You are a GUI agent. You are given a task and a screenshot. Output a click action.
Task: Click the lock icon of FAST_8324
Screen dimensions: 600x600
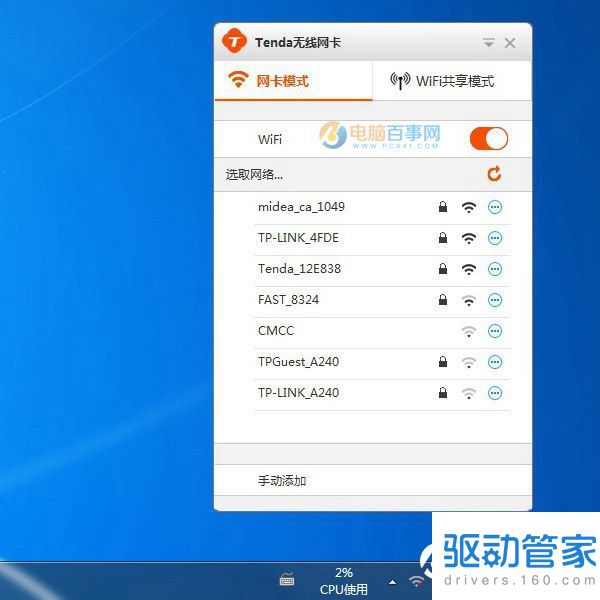coord(443,300)
